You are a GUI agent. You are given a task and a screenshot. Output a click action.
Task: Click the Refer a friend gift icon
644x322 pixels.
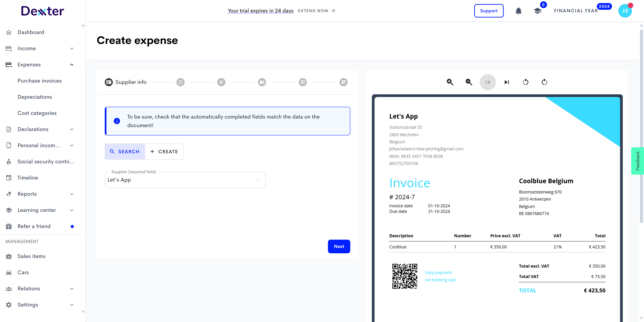(9, 226)
